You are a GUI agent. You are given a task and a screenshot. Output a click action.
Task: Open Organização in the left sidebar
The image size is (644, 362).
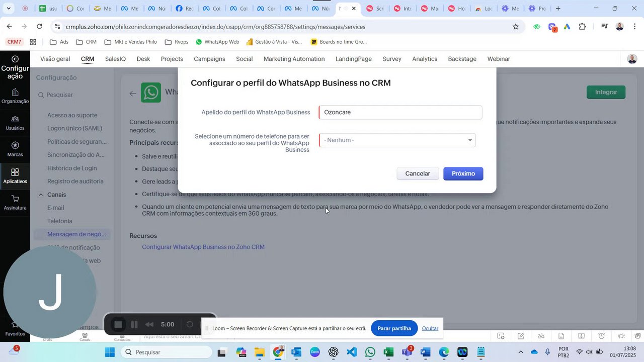15,96
